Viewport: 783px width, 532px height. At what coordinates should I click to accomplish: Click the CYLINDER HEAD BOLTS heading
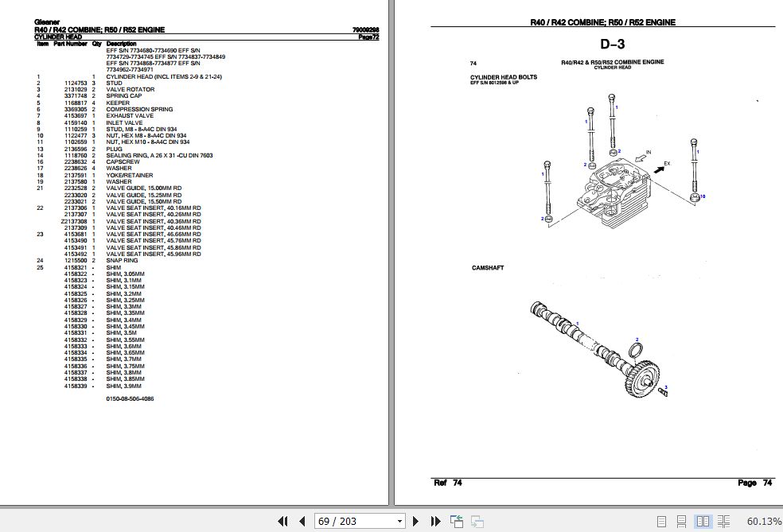coord(504,77)
